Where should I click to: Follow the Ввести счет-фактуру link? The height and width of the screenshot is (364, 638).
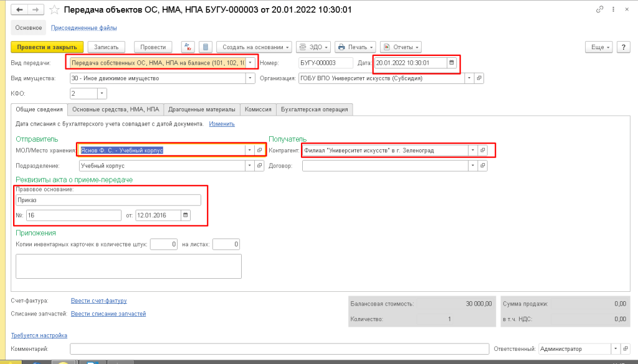pos(99,301)
